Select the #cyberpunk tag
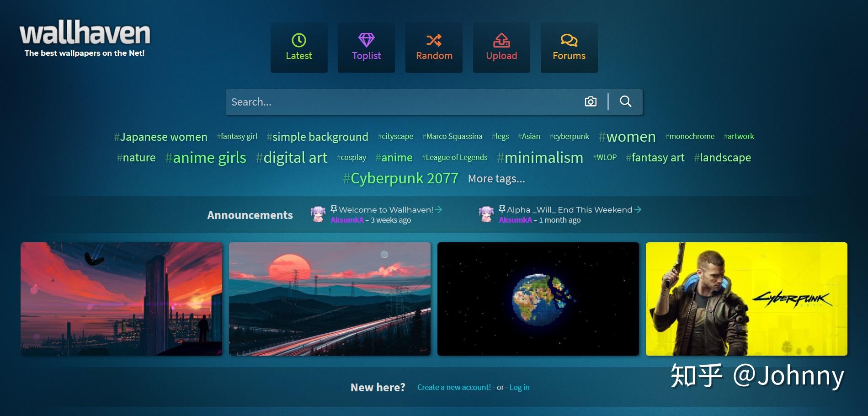 pyautogui.click(x=569, y=136)
